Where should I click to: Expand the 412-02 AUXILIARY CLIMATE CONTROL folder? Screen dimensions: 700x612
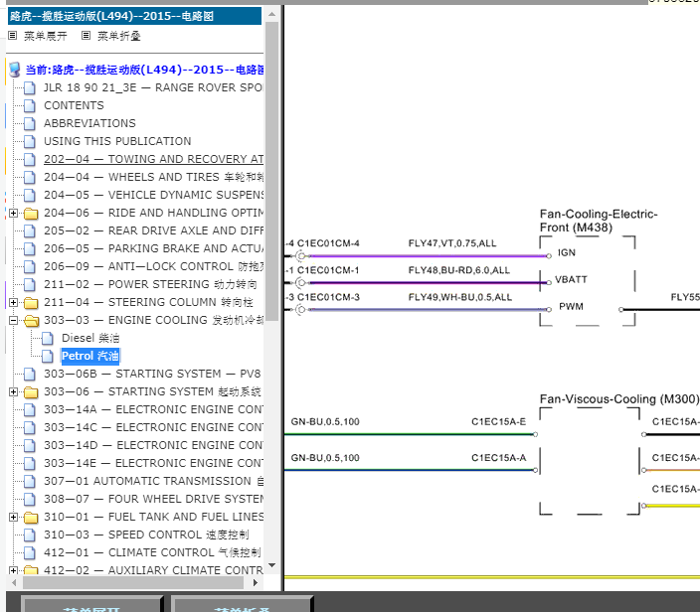[x=13, y=570]
